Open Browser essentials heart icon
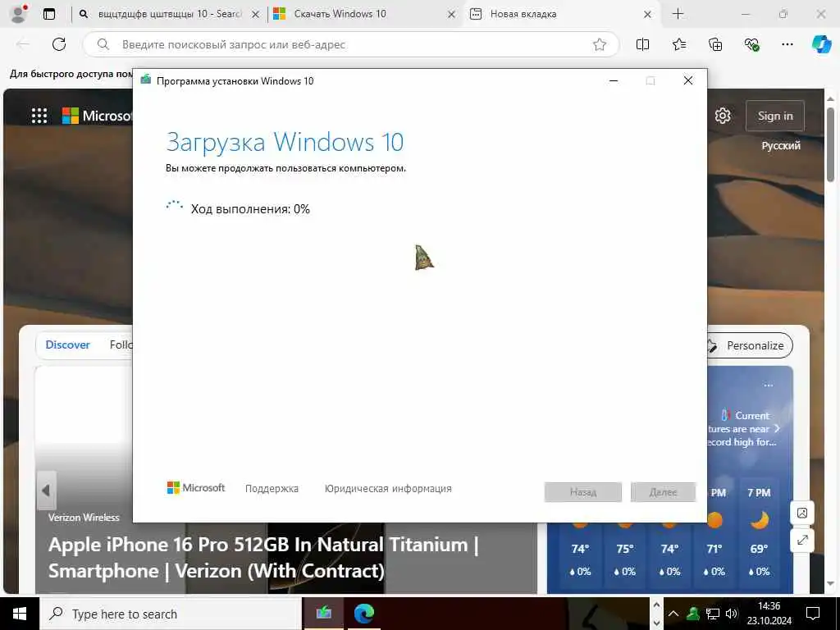The width and height of the screenshot is (840, 630). click(x=751, y=44)
